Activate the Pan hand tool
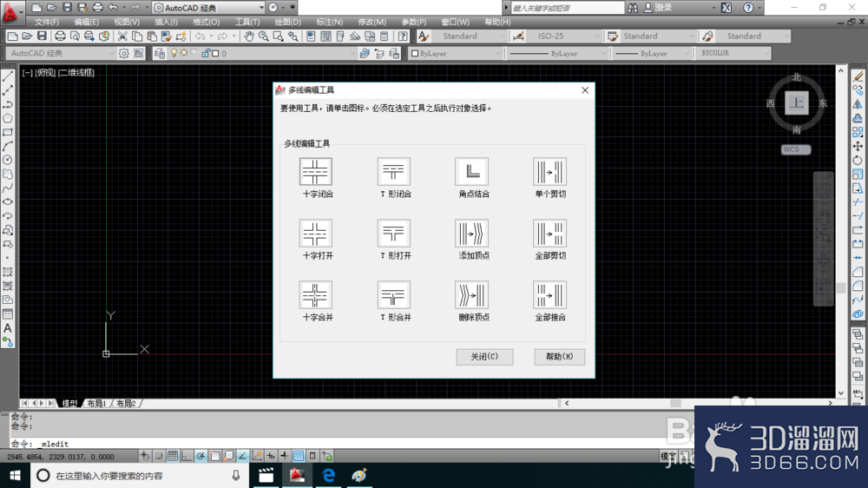 (x=249, y=36)
